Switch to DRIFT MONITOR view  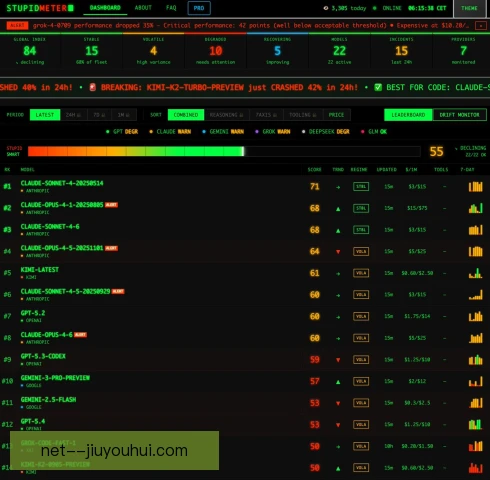[x=459, y=115]
